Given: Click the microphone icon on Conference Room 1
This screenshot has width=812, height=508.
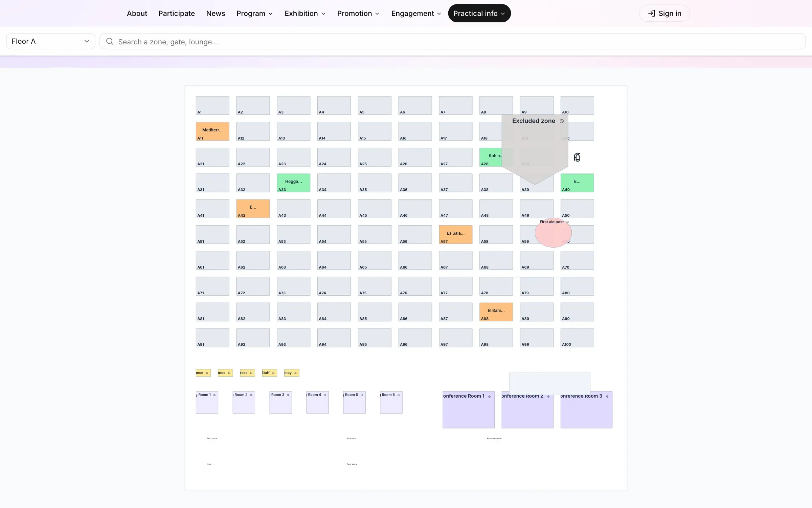Looking at the screenshot, I should pyautogui.click(x=489, y=396).
